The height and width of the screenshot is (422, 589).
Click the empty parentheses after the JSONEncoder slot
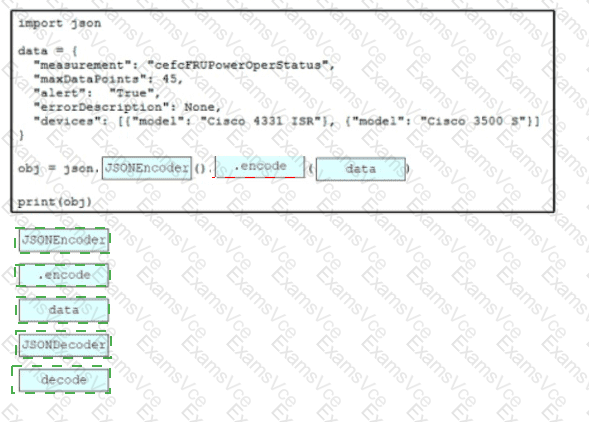pyautogui.click(x=199, y=168)
